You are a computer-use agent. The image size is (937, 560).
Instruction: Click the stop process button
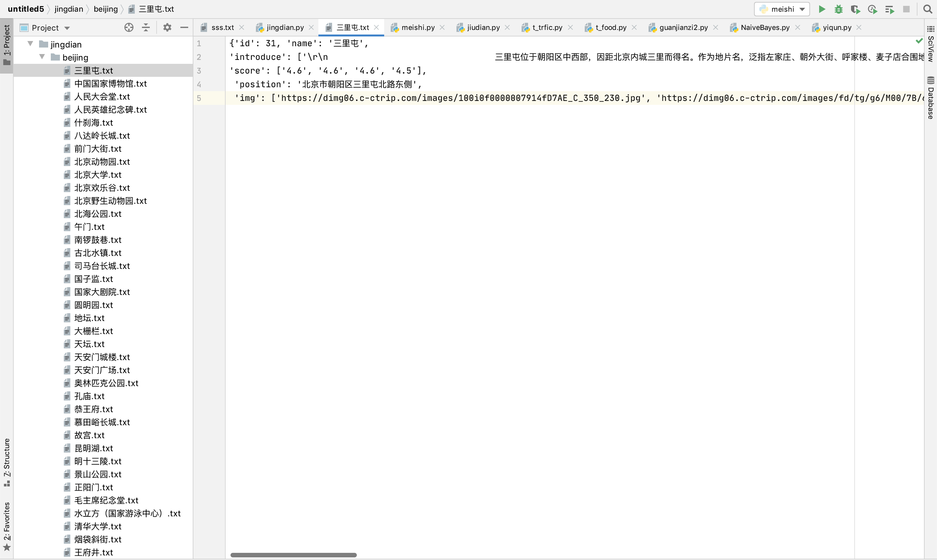(906, 9)
